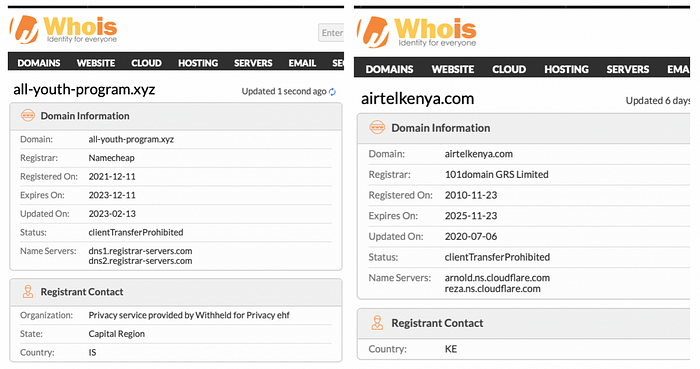This screenshot has width=700, height=369.
Task: Click the Updated 1 second ago text
Action: (284, 91)
